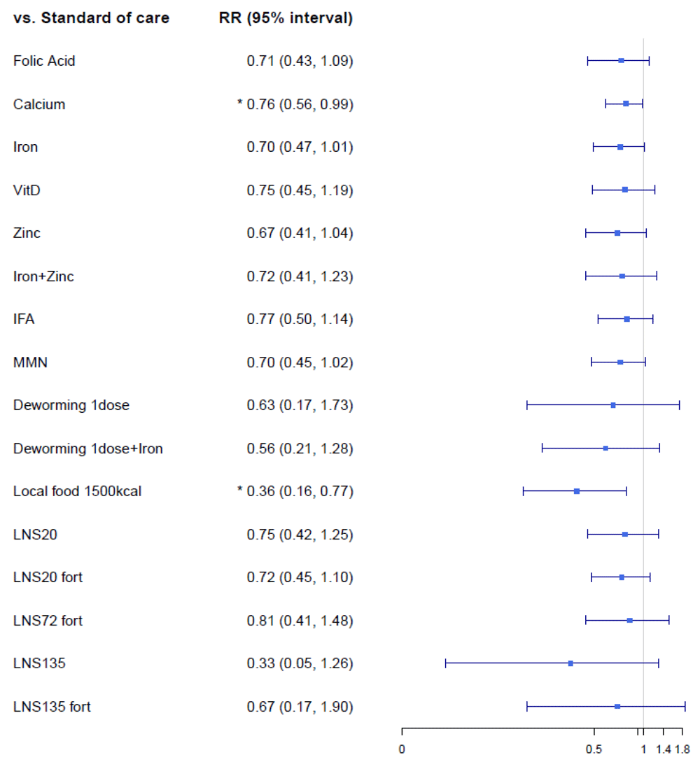
Task: Click the 'RR (95% interval)' column header
Action: (286, 18)
